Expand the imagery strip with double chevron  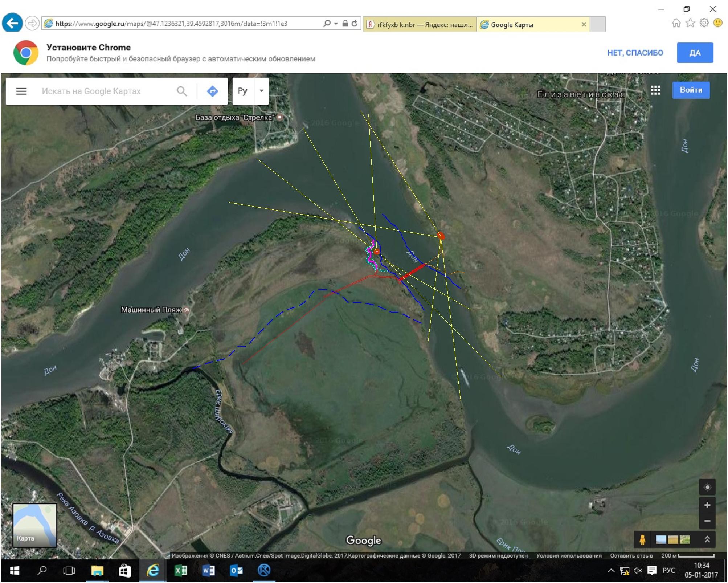(x=707, y=539)
